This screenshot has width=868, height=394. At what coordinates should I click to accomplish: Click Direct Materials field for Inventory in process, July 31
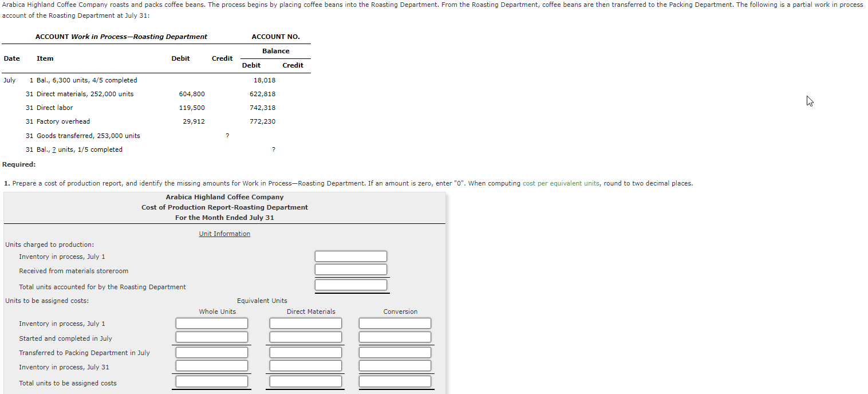tap(306, 366)
